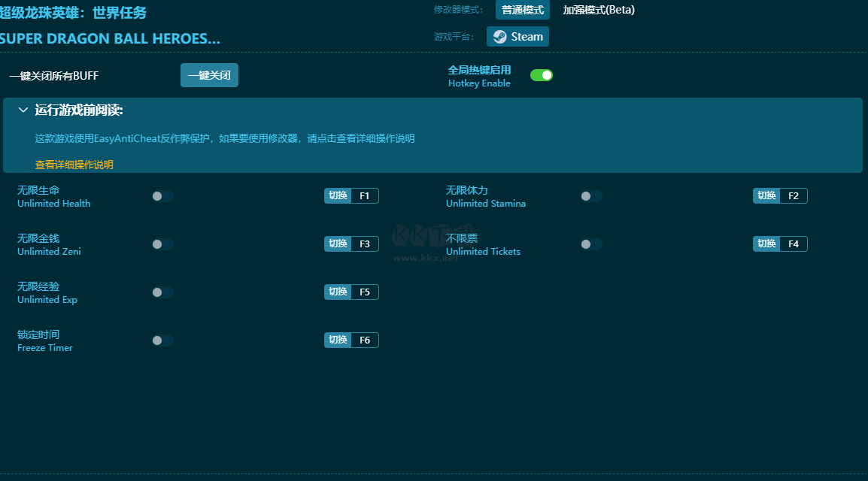Click 切换 button for F4 hotkey

pyautogui.click(x=766, y=244)
